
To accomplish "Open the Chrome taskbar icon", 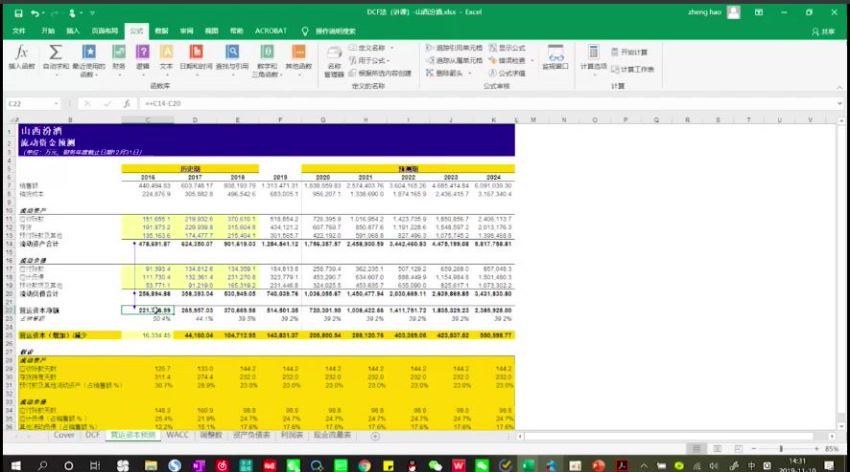I will pos(364,465).
